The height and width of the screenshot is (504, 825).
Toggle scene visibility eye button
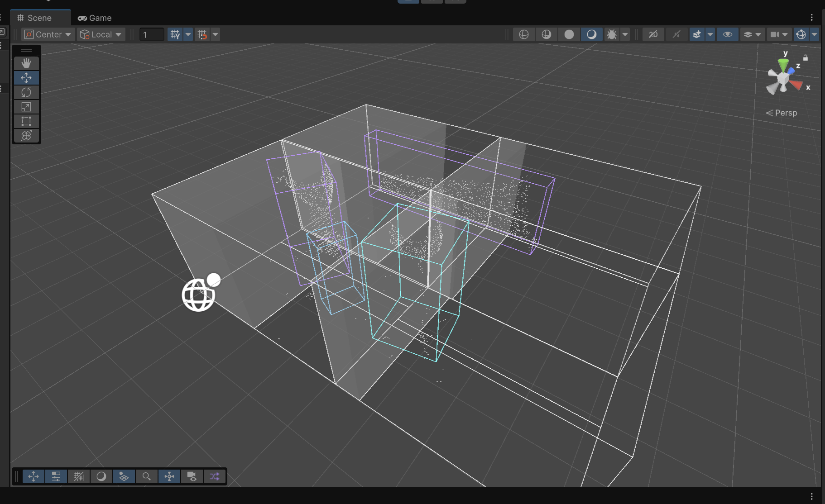pos(727,34)
